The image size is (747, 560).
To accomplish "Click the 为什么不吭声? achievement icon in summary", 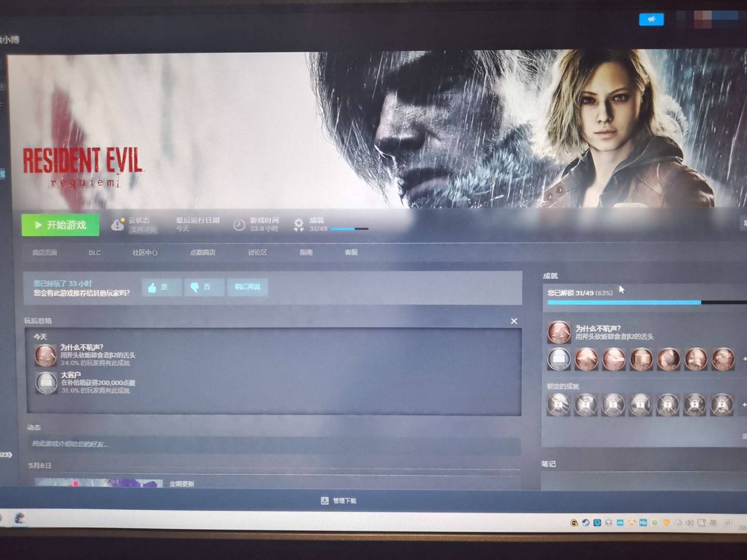I will pos(46,356).
